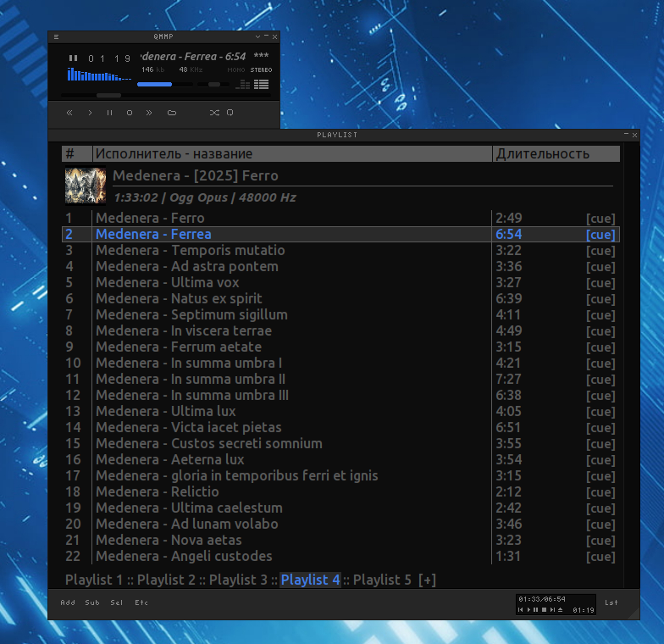This screenshot has width=664, height=644.
Task: Toggle the equalizer window button
Action: (245, 84)
